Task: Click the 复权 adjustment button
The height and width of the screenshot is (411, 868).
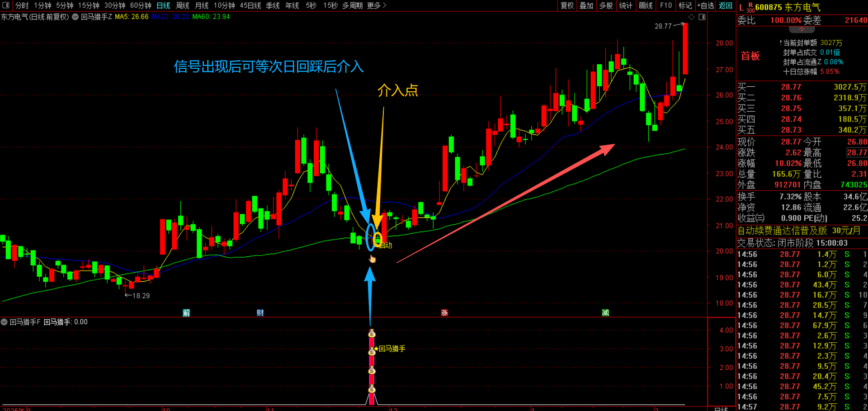Action: point(567,5)
